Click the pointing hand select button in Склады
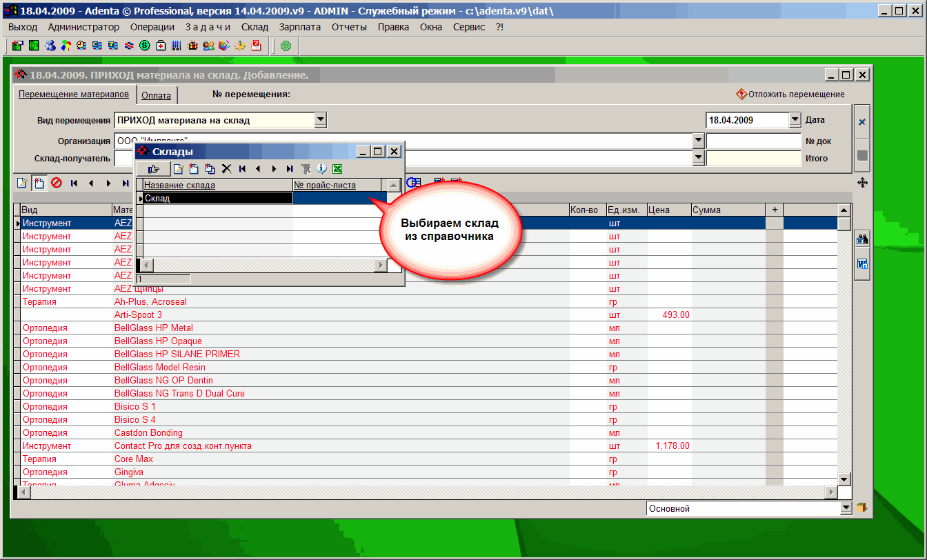The height and width of the screenshot is (560, 927). click(153, 169)
